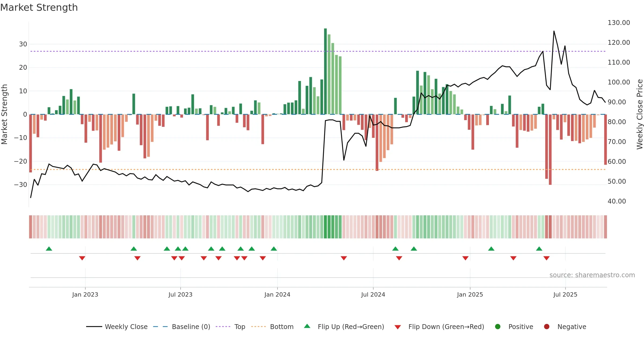The image size is (644, 362).
Task: Click the 30 left axis strength label
Action: tap(23, 44)
